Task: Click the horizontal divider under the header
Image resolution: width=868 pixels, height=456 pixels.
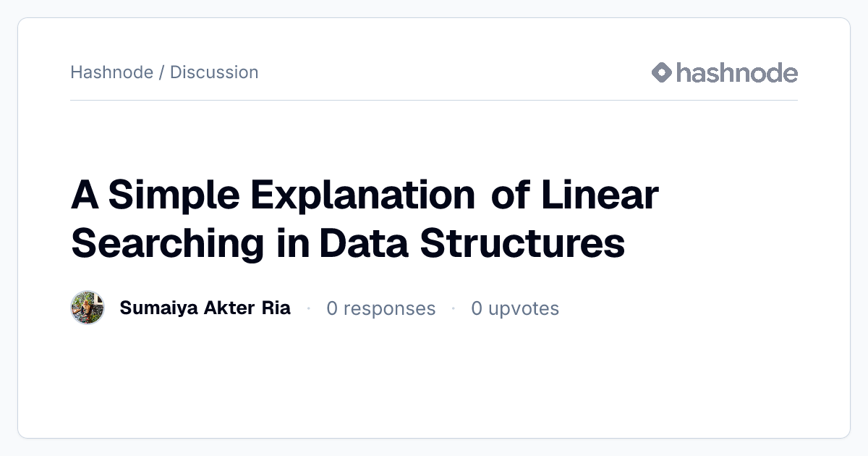Action: (x=434, y=100)
